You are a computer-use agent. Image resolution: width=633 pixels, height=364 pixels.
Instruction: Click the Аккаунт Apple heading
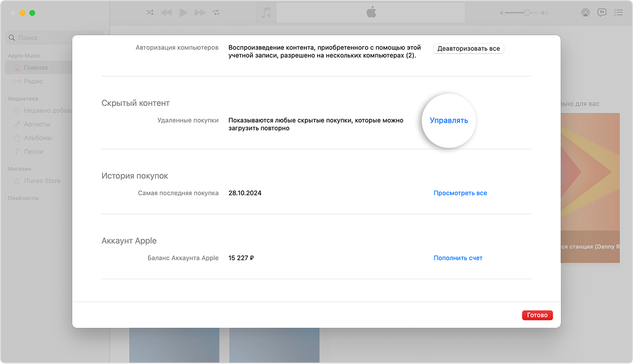coord(129,241)
